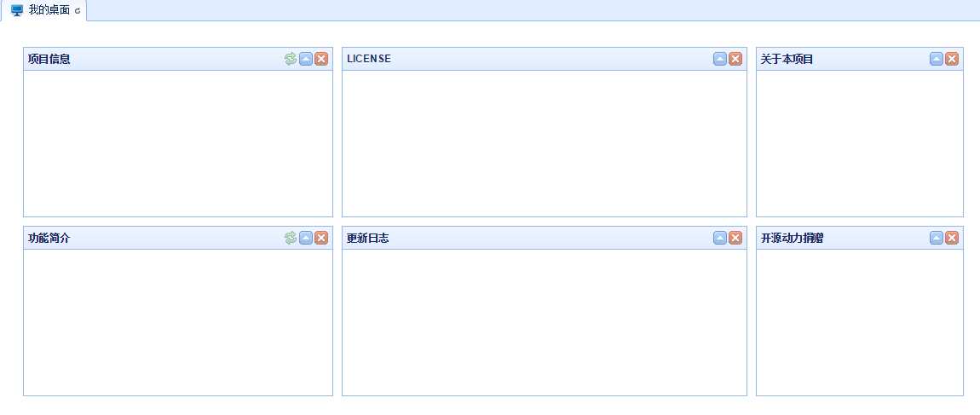
Task: Refresh the 项目信息 panel
Action: [x=291, y=59]
